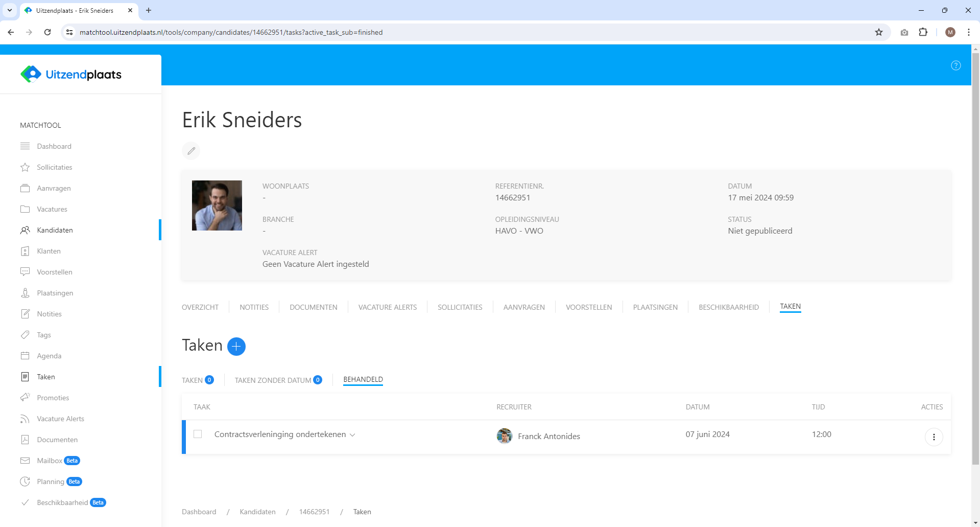Screen dimensions: 980x527
Task: Select the Taken zonder datum tab
Action: [x=273, y=380]
